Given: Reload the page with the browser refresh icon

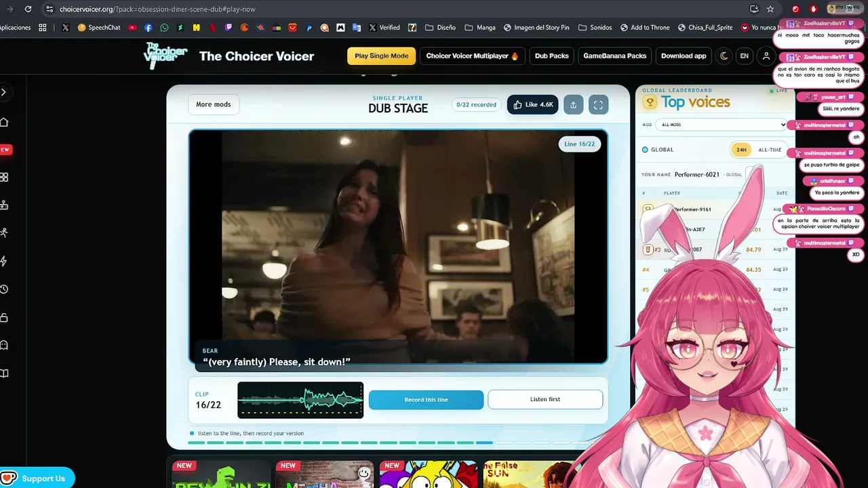Looking at the screenshot, I should 28,9.
